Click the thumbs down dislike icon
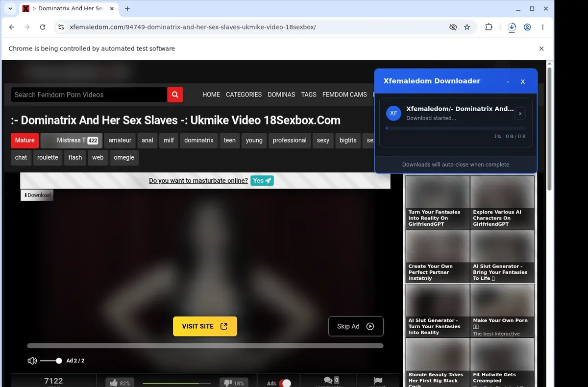The image size is (588, 387). (x=227, y=383)
